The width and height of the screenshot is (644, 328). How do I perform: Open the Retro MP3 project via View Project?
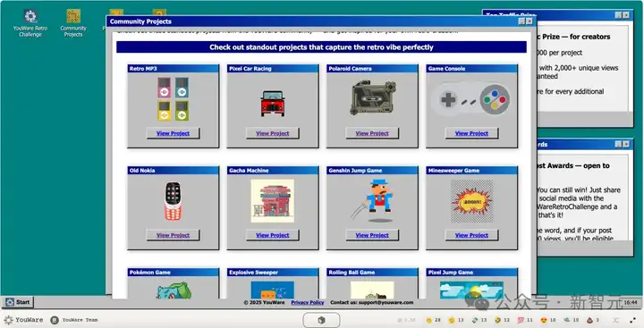(173, 133)
